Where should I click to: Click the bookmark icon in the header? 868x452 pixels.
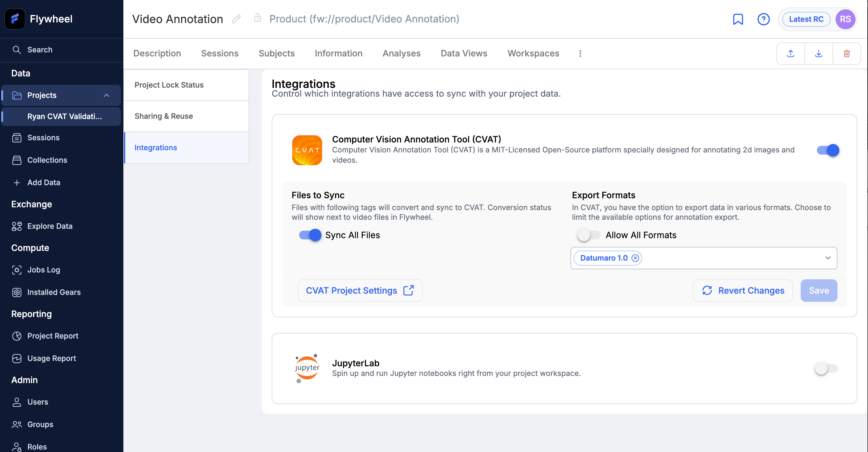(x=737, y=19)
